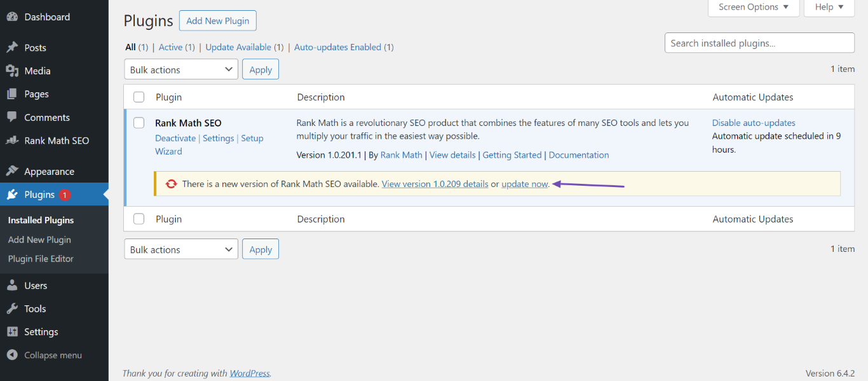Check select-all box in table header

click(139, 97)
